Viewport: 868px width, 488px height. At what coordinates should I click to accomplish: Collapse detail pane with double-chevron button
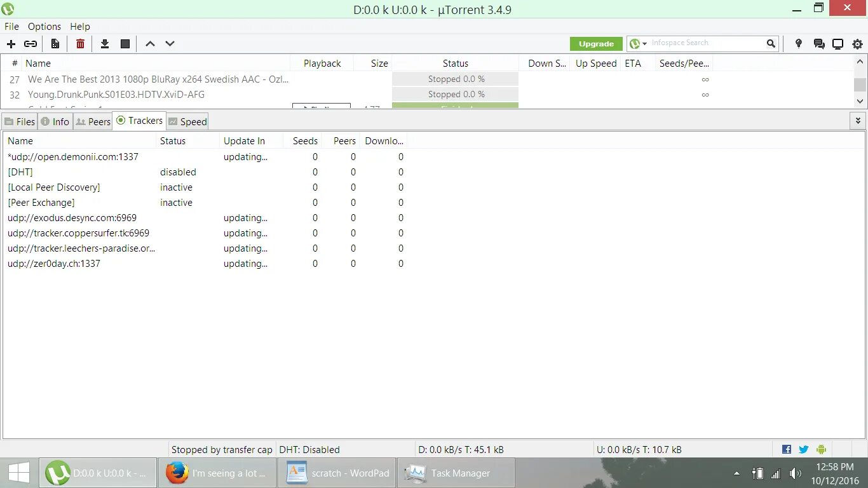(858, 121)
